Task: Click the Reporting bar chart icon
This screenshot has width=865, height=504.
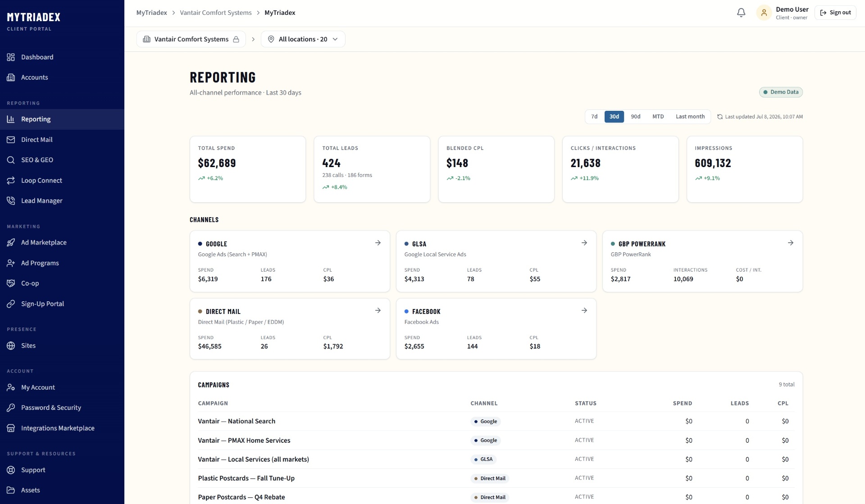Action: [11, 119]
